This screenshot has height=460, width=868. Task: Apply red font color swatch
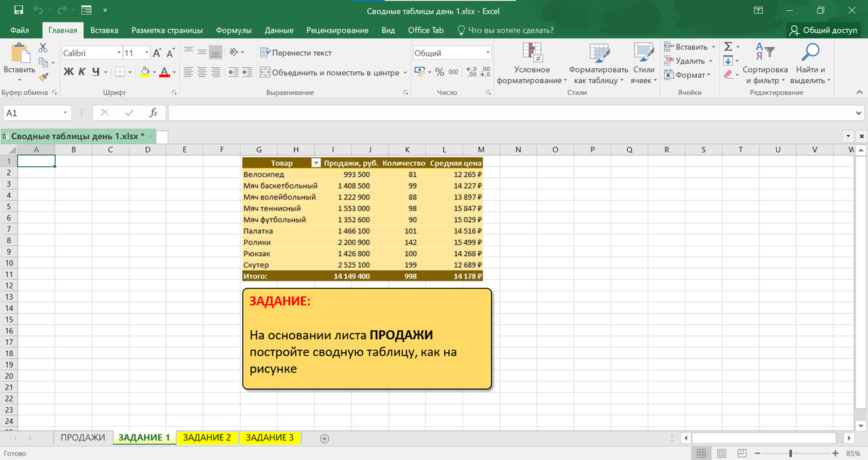(164, 72)
